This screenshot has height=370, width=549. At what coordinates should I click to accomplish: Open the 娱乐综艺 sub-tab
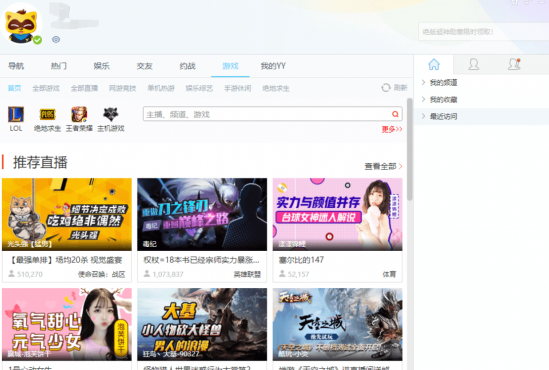click(199, 88)
